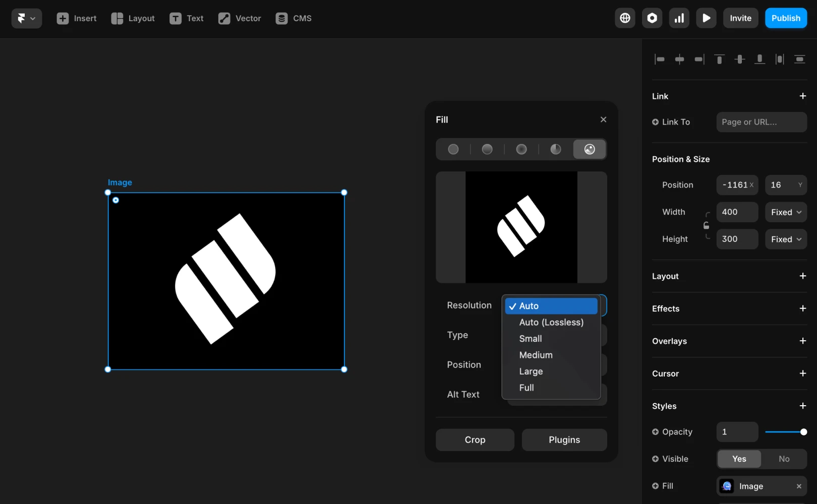Add a style in Styles section

pos(803,406)
